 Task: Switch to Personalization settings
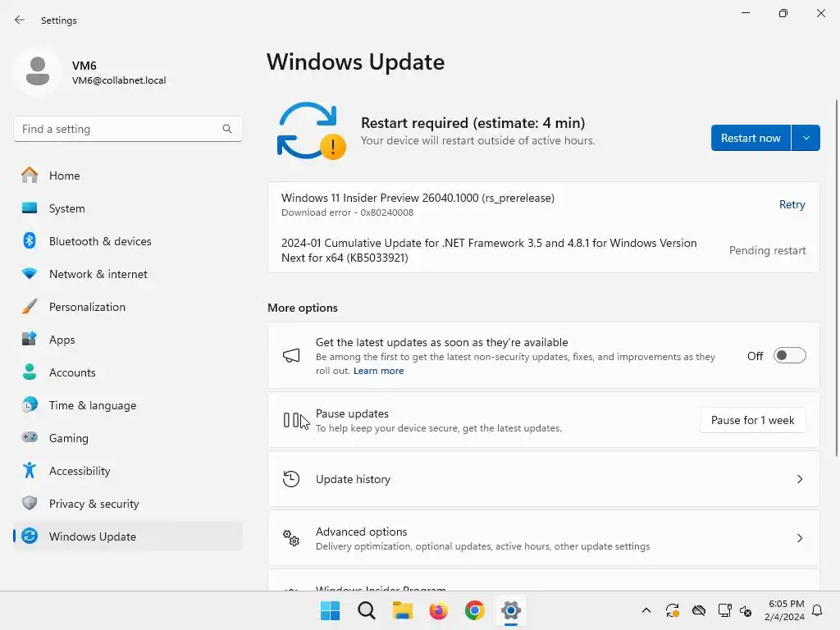point(128,307)
